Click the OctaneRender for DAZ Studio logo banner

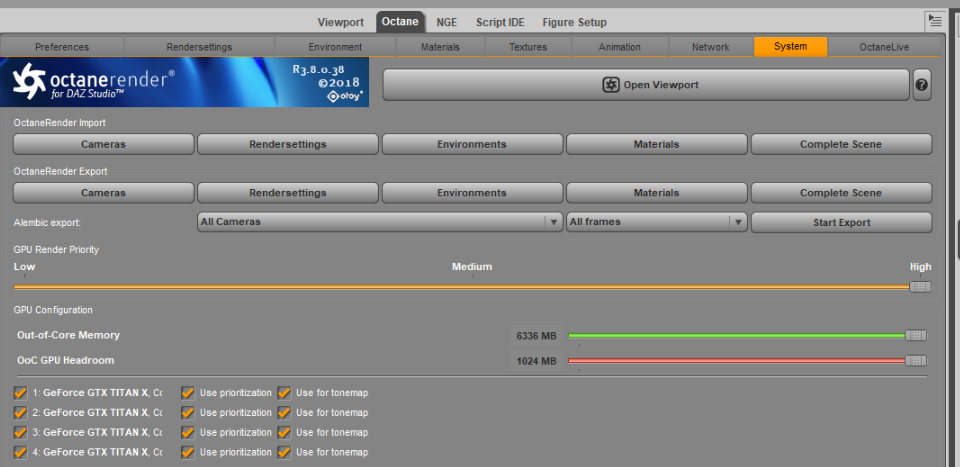pyautogui.click(x=184, y=82)
